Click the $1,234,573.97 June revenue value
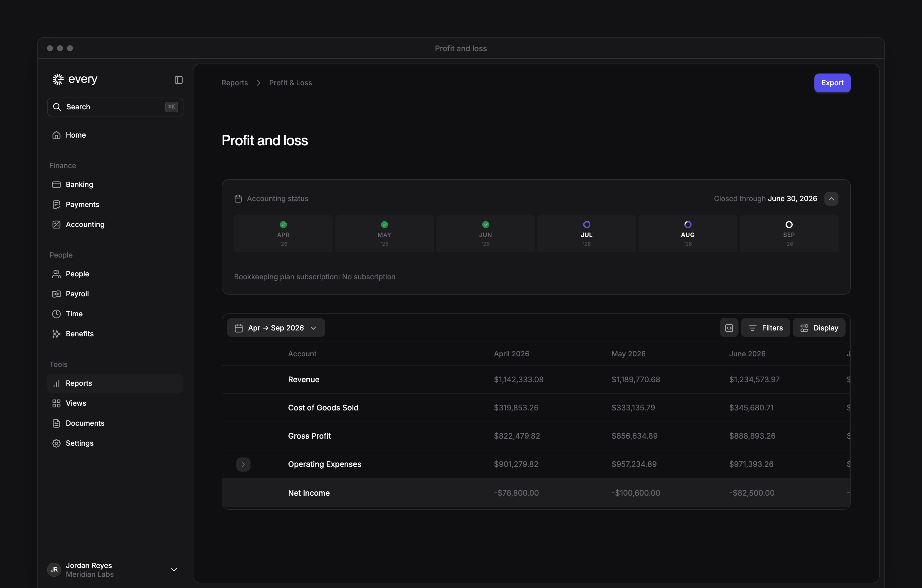Image resolution: width=922 pixels, height=588 pixels. pyautogui.click(x=754, y=379)
